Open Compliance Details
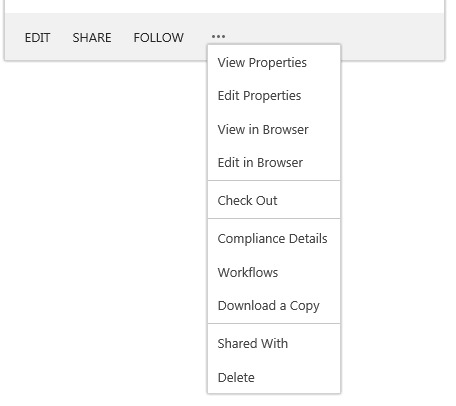456x406 pixels. (274, 239)
